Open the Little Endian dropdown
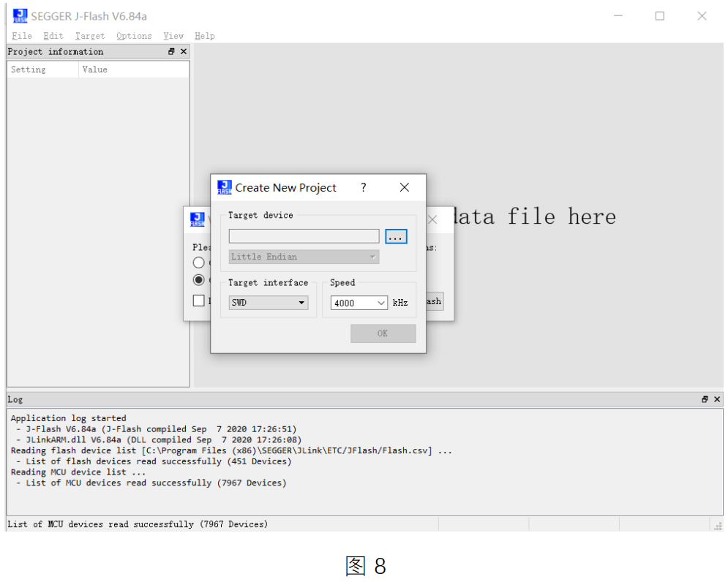This screenshot has height=582, width=728. pos(304,257)
